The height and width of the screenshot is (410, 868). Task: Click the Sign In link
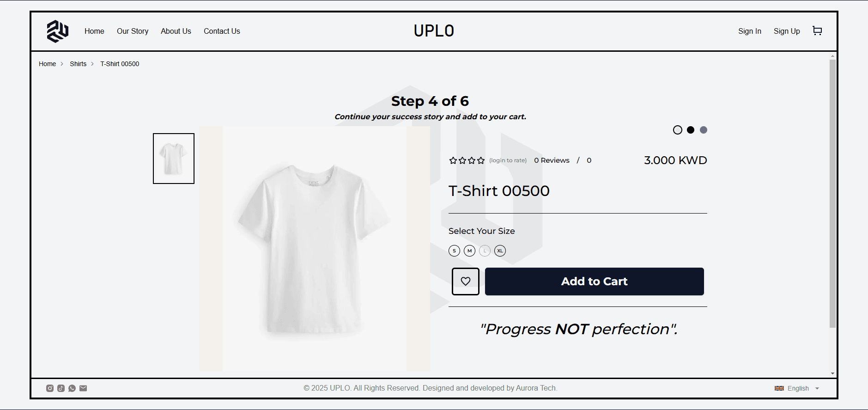[749, 31]
